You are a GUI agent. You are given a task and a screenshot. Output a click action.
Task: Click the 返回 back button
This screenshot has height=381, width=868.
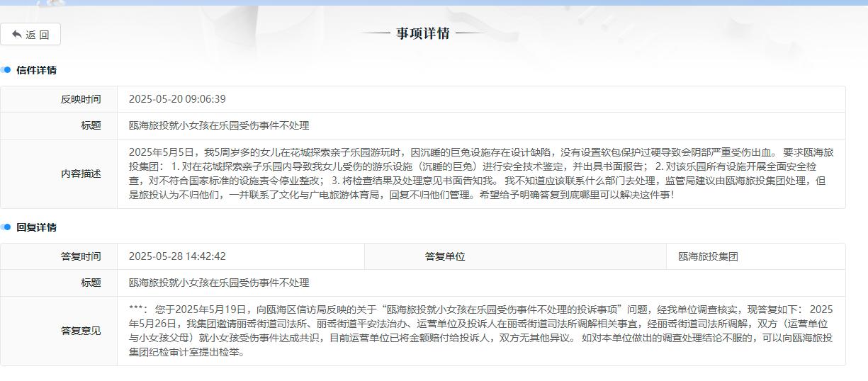pos(30,35)
